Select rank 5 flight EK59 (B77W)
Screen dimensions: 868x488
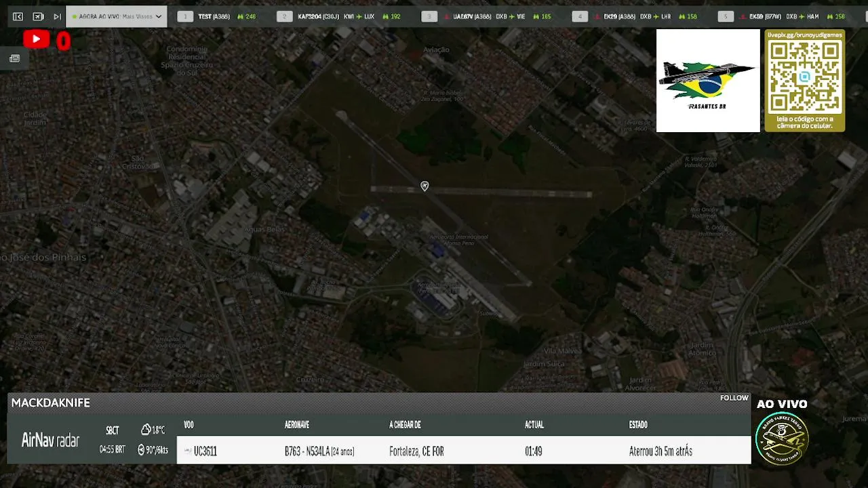(766, 16)
